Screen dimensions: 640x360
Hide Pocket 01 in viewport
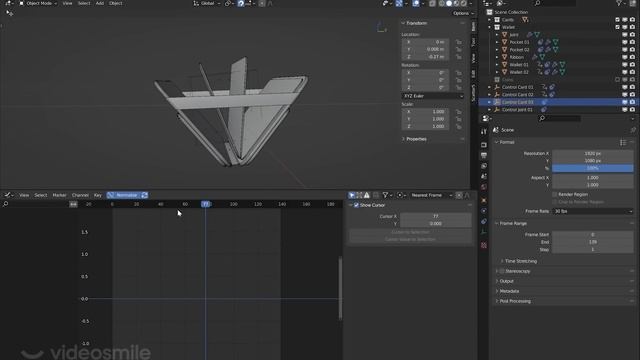click(625, 42)
